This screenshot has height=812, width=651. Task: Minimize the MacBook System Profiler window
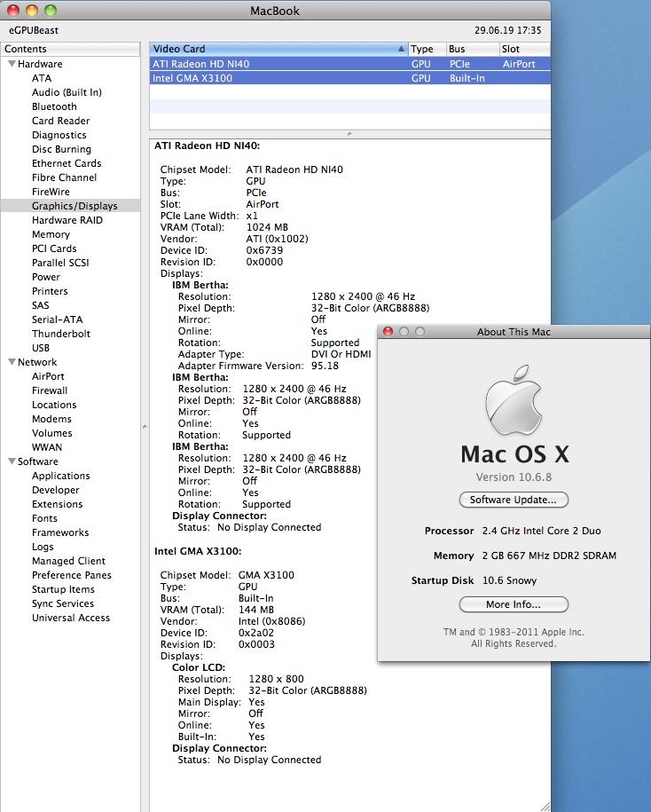click(x=32, y=11)
